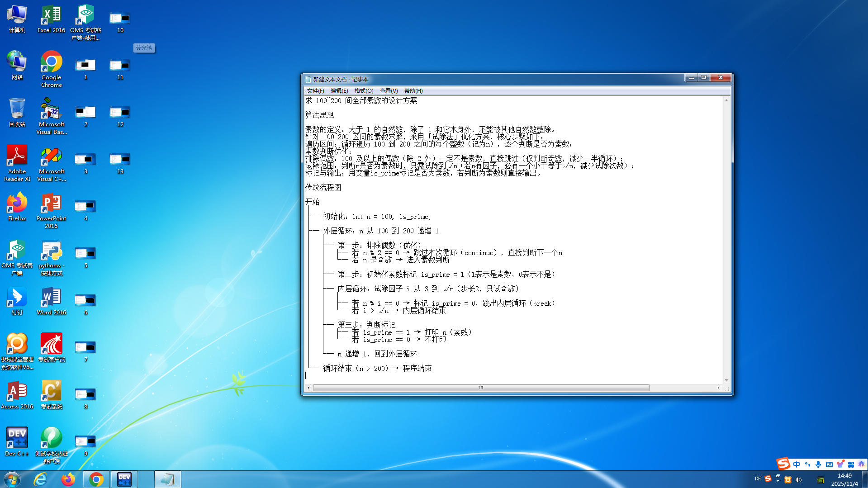Open Chrome from the taskbar

pos(96,479)
